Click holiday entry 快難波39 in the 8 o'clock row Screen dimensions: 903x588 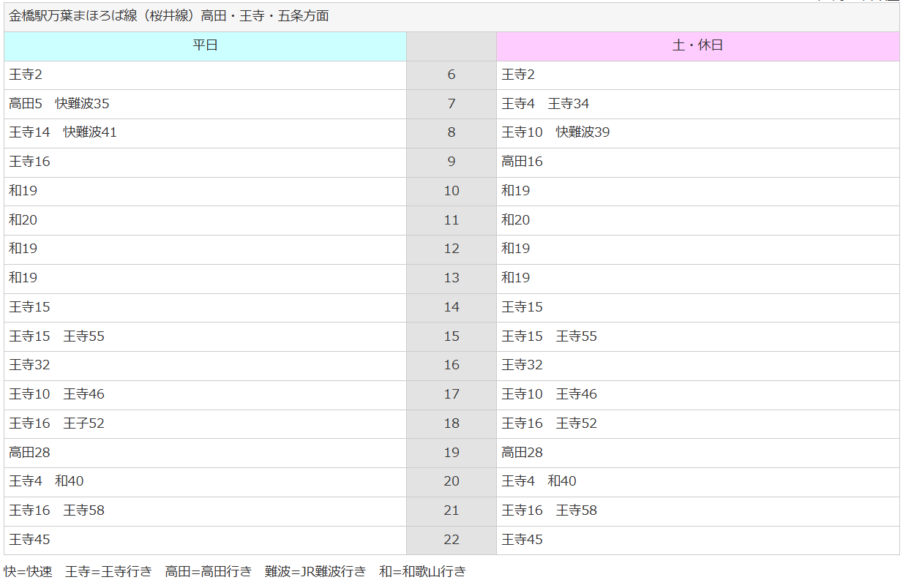[582, 132]
